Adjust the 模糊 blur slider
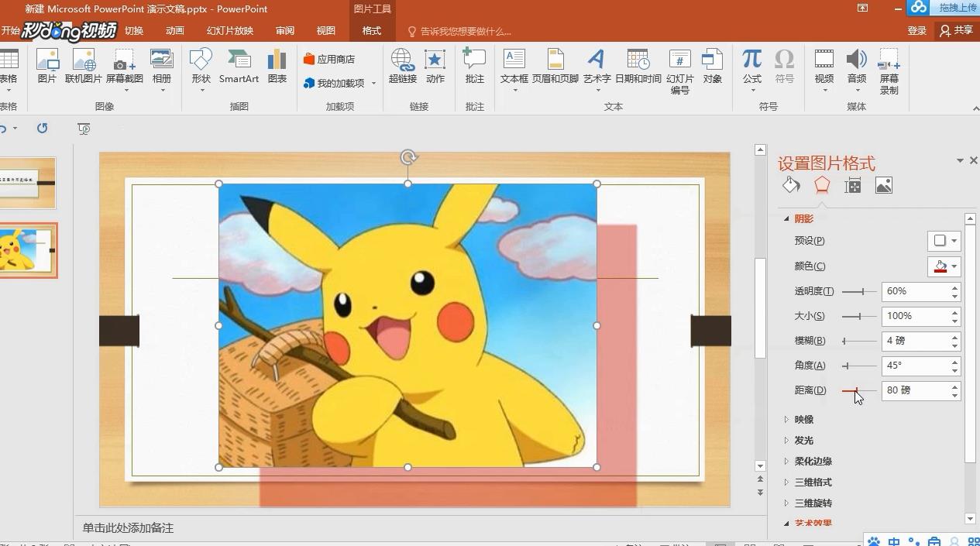 [x=859, y=341]
